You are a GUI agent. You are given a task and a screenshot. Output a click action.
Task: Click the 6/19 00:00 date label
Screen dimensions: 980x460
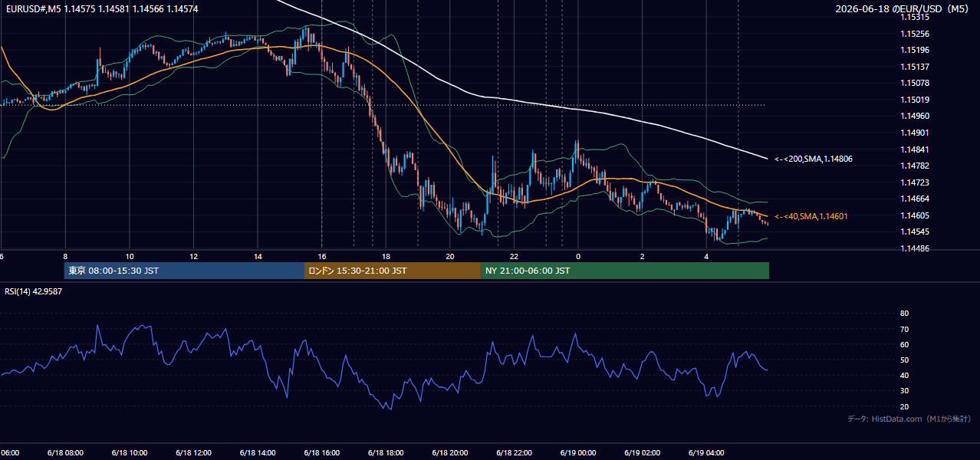click(578, 452)
